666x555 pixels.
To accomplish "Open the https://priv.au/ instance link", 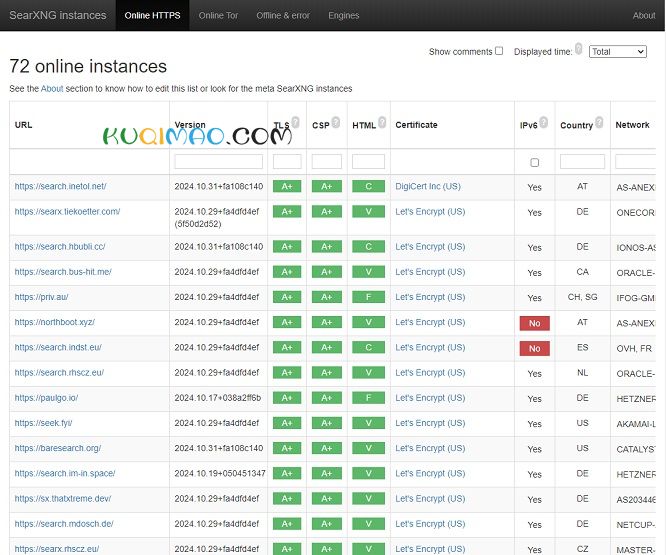I will coord(41,297).
